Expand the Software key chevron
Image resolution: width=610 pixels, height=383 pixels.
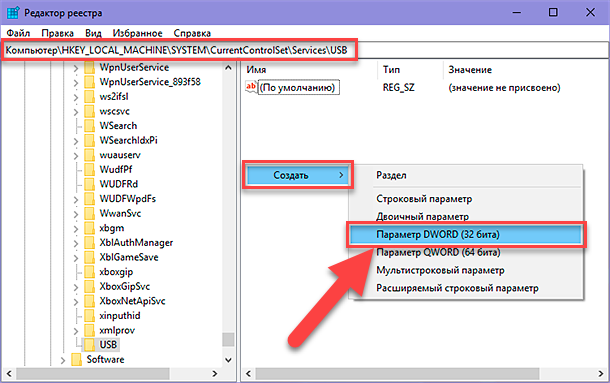click(63, 360)
